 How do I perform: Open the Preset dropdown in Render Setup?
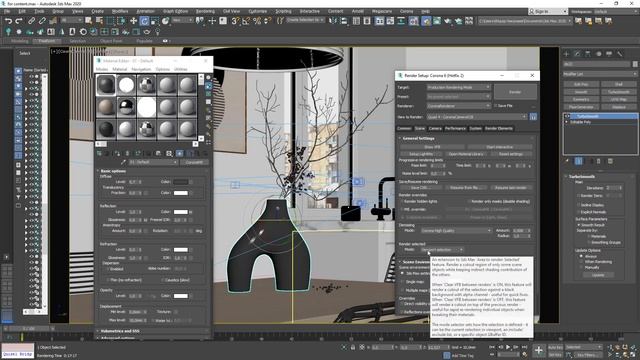458,97
